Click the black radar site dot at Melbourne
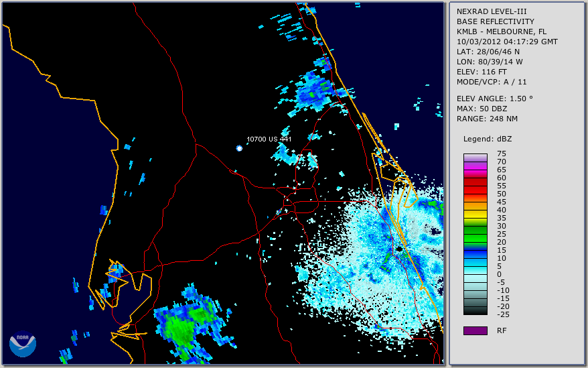The image size is (588, 368). [x=399, y=249]
